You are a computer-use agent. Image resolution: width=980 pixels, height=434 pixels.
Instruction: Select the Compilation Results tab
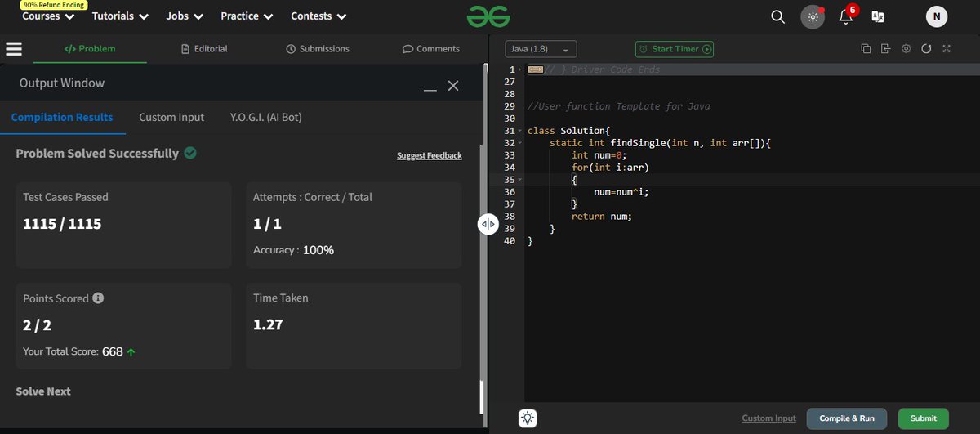(62, 117)
